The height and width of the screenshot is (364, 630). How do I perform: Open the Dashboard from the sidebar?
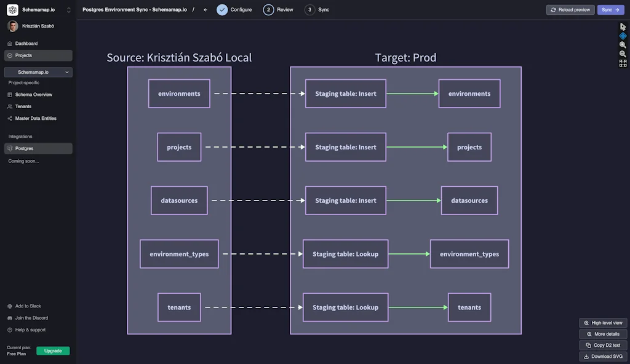26,43
